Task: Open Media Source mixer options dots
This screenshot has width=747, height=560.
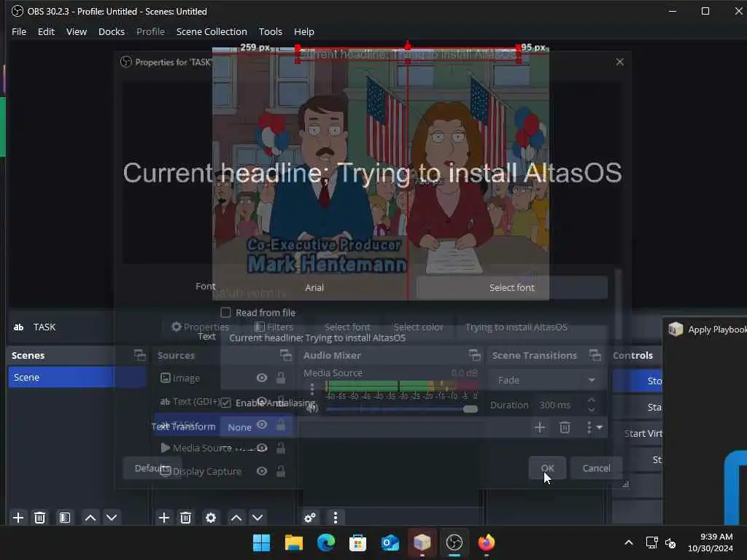Action: coord(312,389)
